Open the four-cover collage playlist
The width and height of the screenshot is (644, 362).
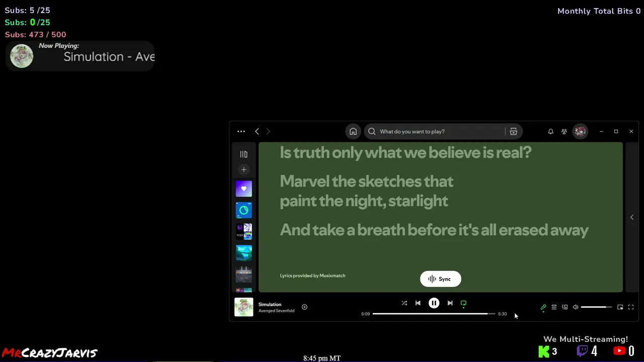[x=244, y=232]
